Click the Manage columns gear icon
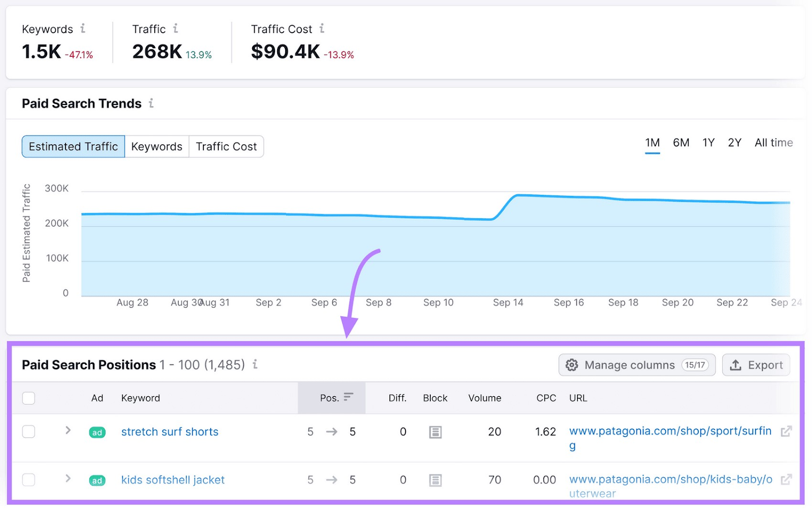 571,365
